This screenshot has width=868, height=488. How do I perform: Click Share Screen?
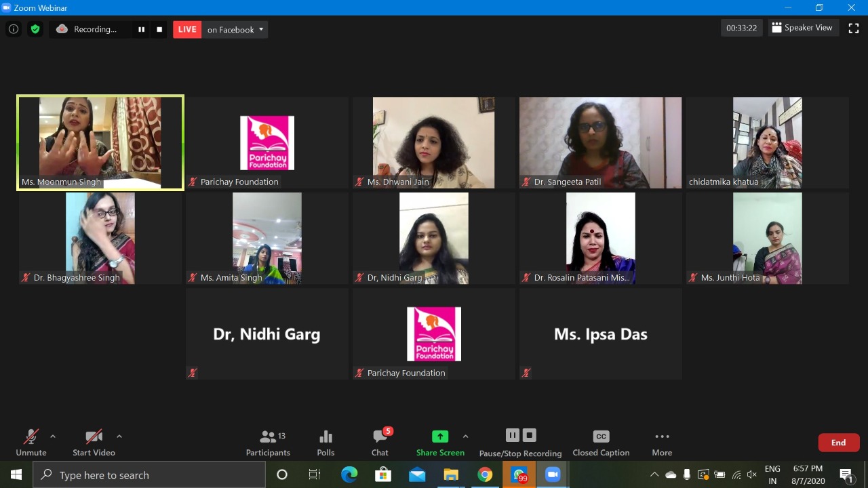pyautogui.click(x=440, y=443)
